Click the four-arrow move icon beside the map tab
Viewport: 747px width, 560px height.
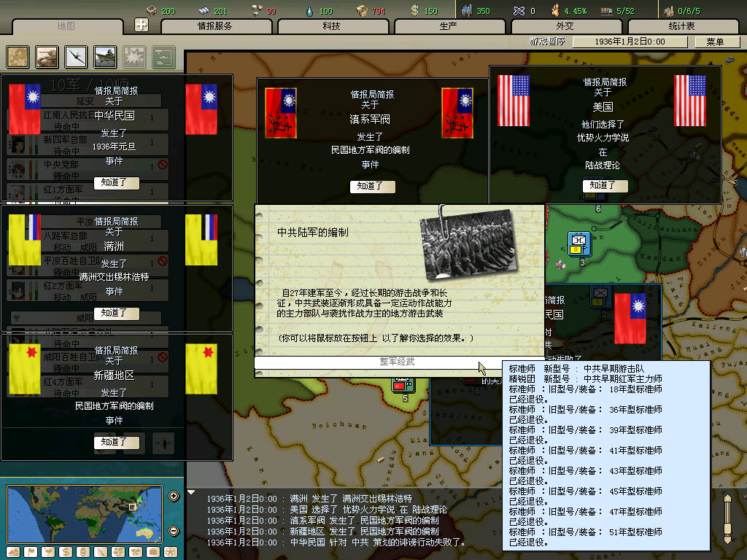tap(142, 25)
